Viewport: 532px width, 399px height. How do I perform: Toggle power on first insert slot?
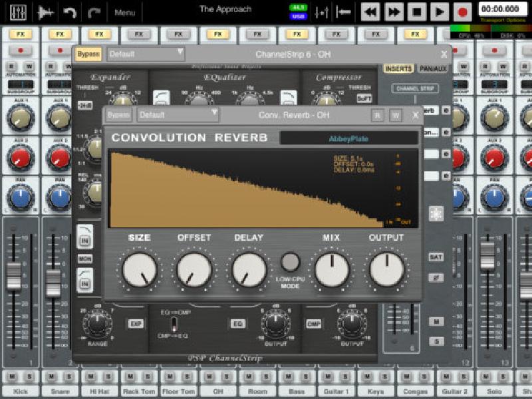446,110
